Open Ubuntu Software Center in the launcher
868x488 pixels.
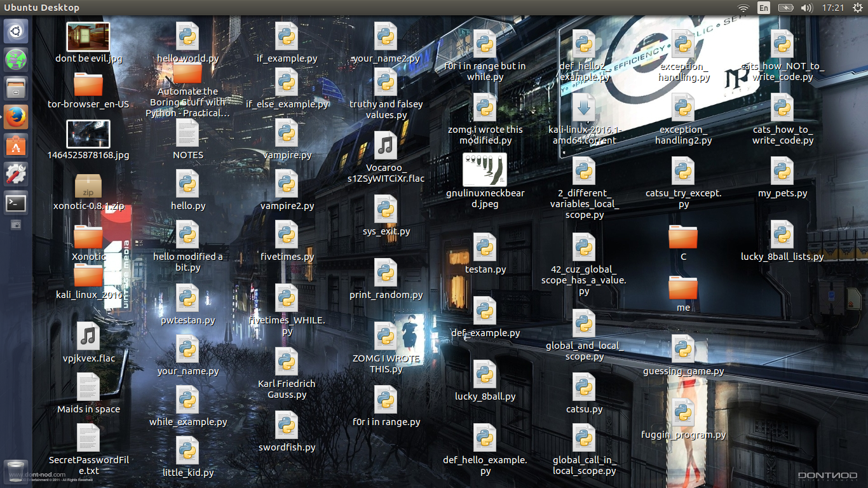(x=16, y=146)
